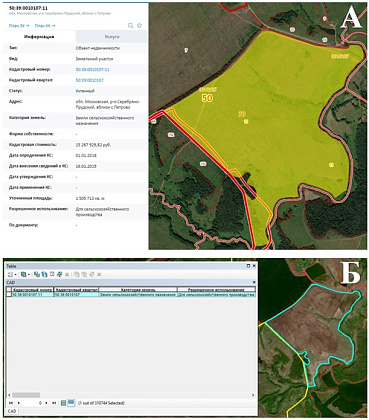Go to previous record in table

[18, 403]
